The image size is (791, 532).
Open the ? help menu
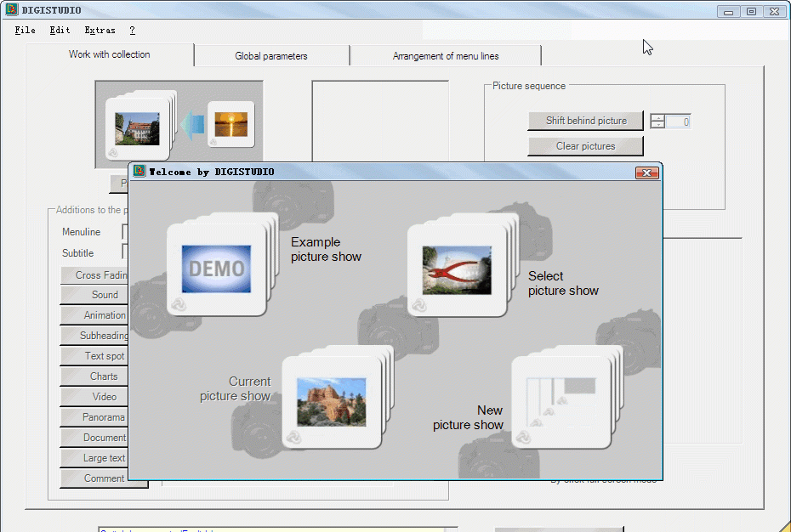(x=132, y=31)
